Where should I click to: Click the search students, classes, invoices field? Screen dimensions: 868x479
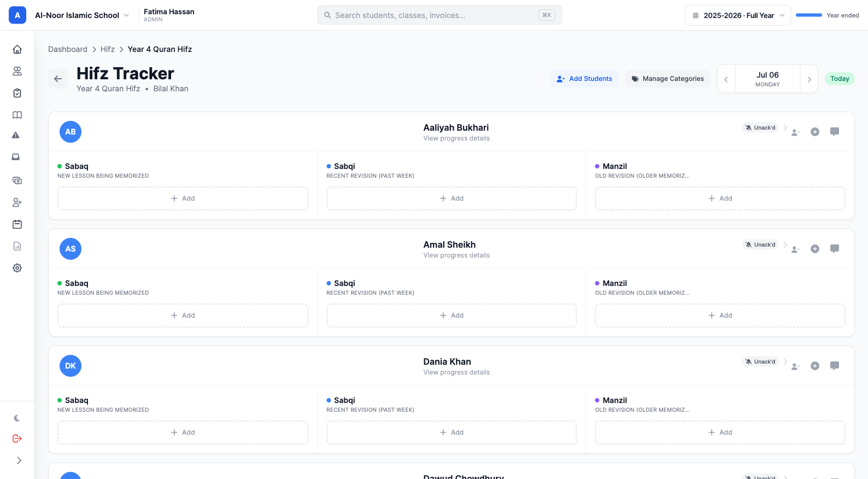point(439,15)
